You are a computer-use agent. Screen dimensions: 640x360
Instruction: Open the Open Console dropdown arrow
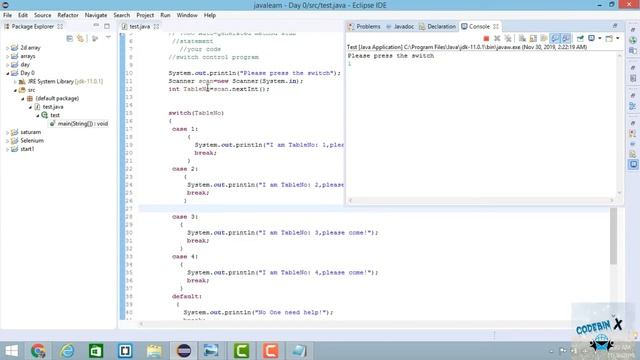pyautogui.click(x=618, y=38)
